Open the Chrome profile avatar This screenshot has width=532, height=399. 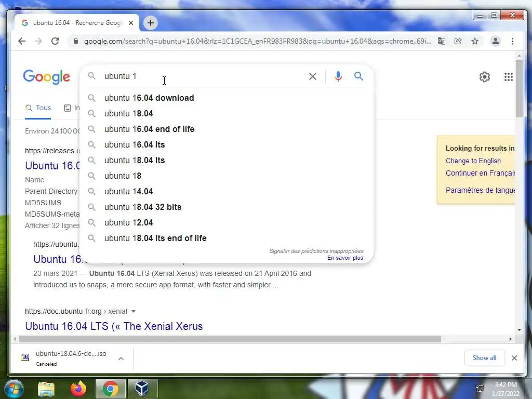495,42
